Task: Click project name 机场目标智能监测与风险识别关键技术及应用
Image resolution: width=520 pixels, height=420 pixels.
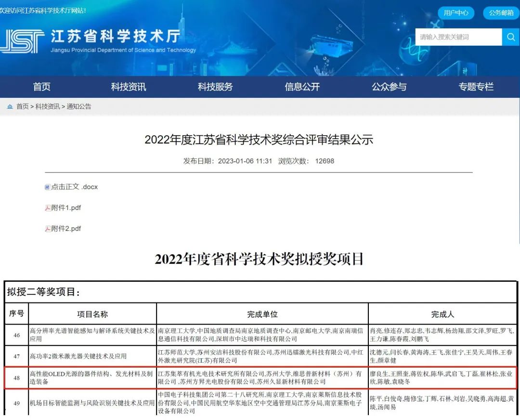Action: tap(92, 403)
